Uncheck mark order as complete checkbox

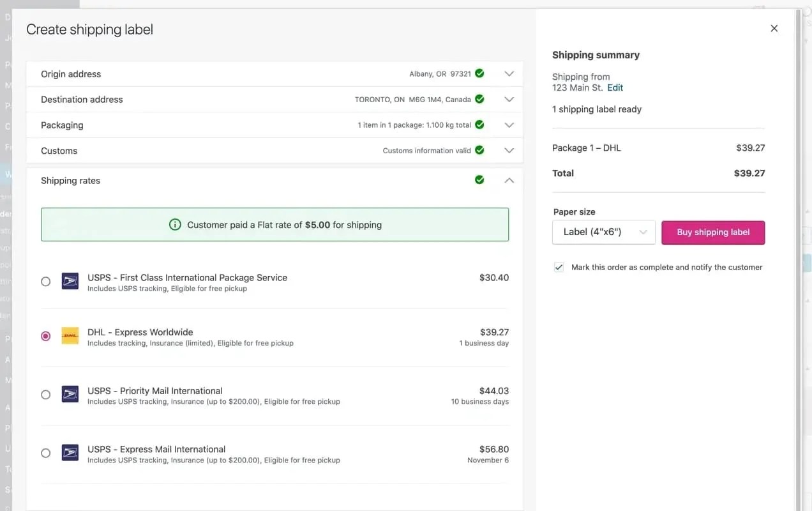[x=559, y=267]
